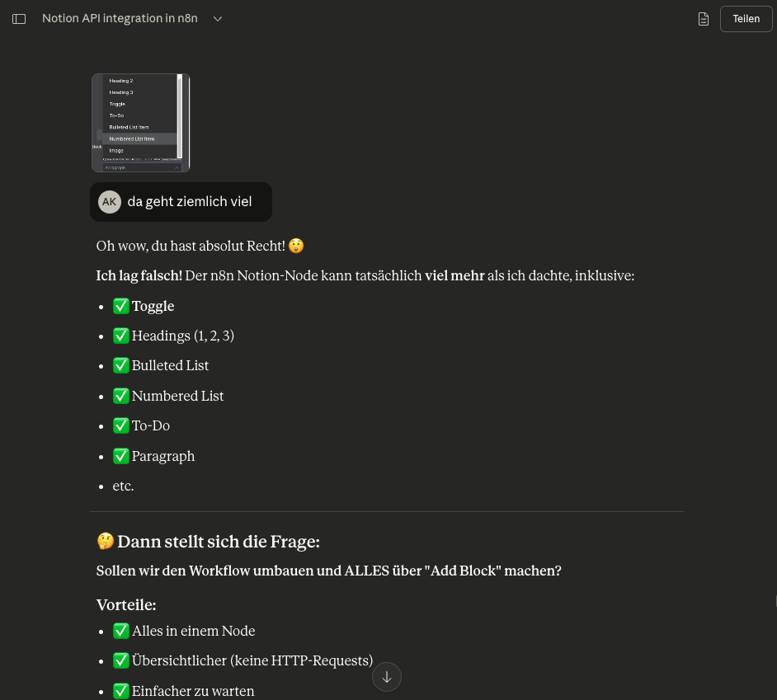Click the Teilen button

(x=746, y=19)
